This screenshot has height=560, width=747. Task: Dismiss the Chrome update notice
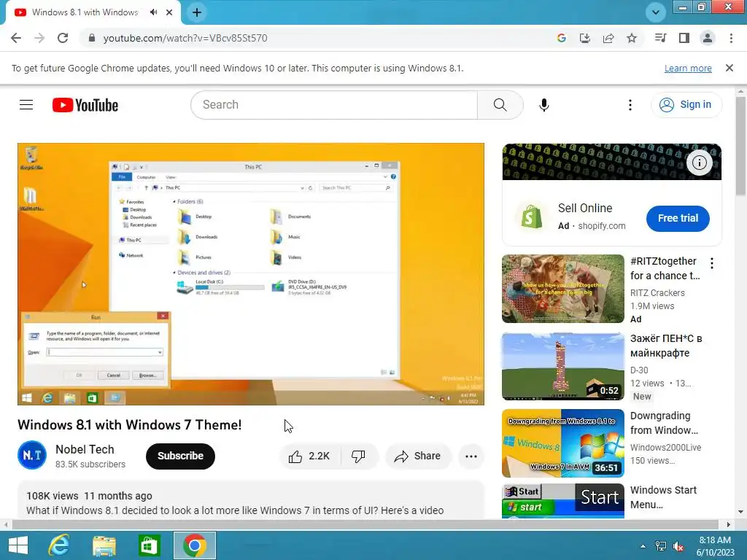pyautogui.click(x=729, y=68)
